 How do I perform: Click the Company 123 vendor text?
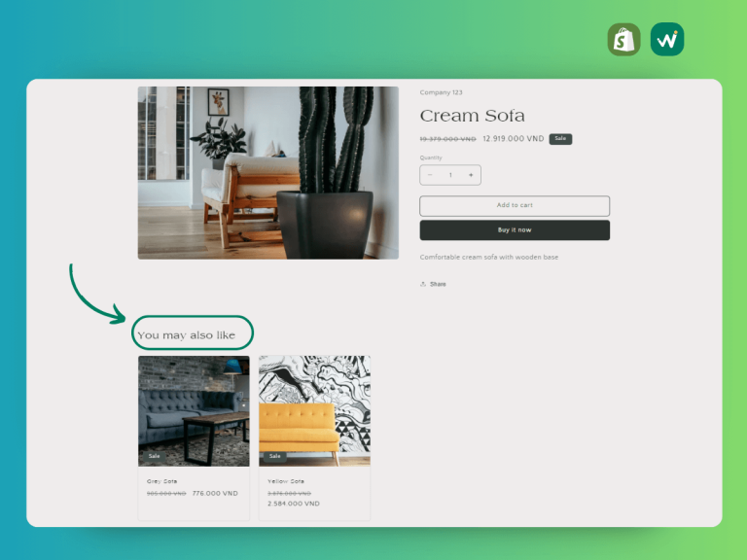442,92
